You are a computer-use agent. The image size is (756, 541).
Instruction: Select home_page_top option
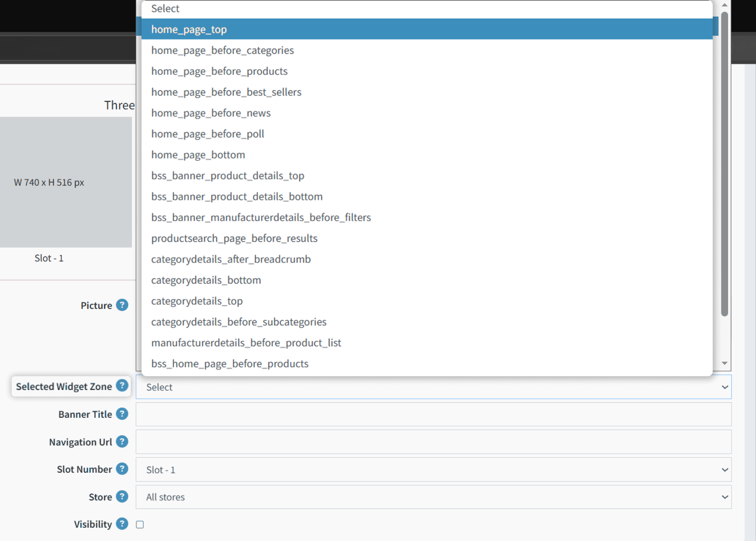(x=427, y=29)
